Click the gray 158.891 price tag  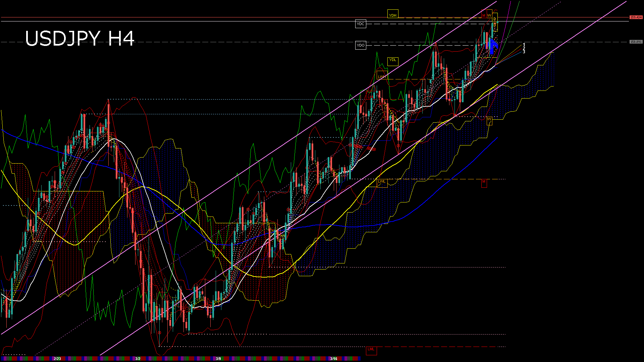coord(636,42)
